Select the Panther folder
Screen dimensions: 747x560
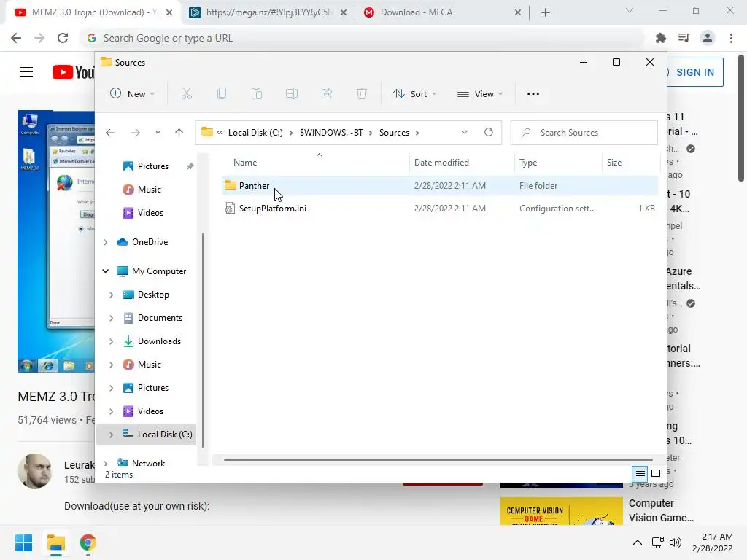click(x=439, y=186)
